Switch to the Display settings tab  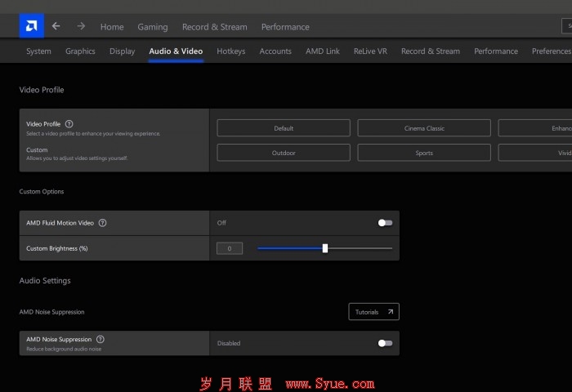click(x=123, y=51)
